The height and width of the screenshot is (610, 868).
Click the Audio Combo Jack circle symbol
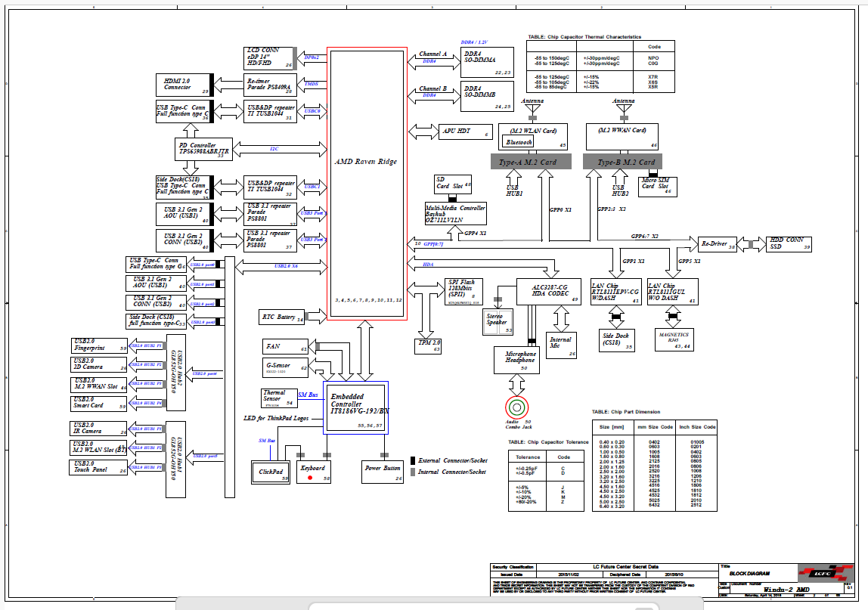tap(516, 408)
